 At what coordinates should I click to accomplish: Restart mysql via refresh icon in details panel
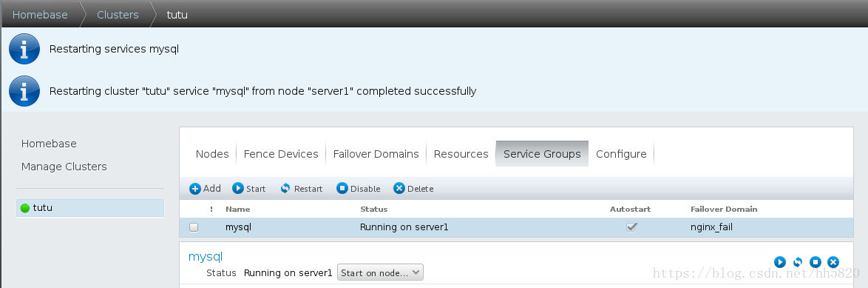click(798, 262)
